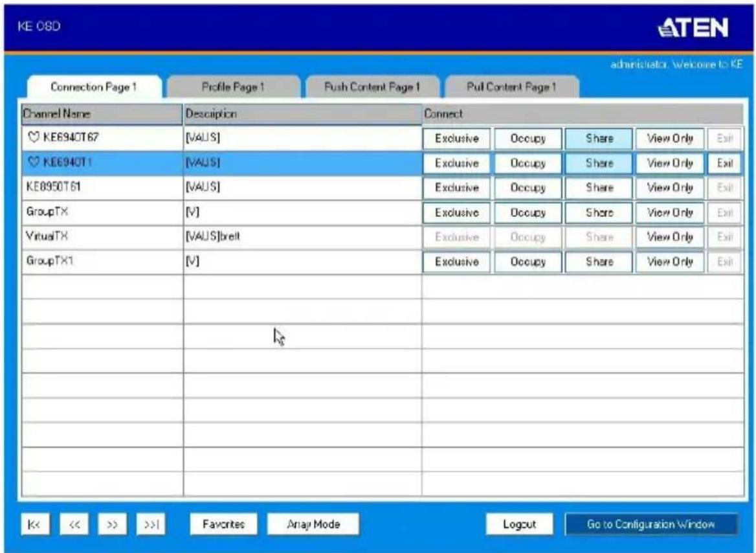Click Exit for KE6940T1 connection
This screenshot has height=553, width=756.
724,163
